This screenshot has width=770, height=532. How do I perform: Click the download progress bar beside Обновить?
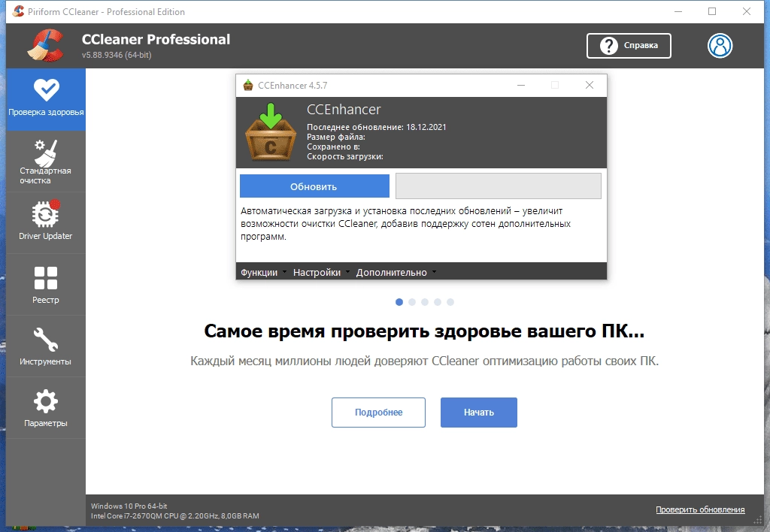click(x=498, y=186)
